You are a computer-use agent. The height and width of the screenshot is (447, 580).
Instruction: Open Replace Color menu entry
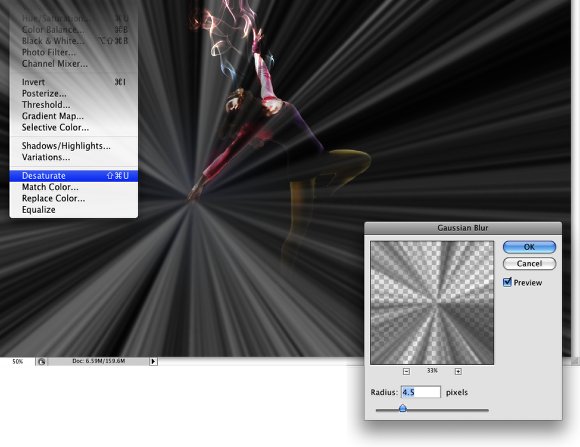click(74, 198)
